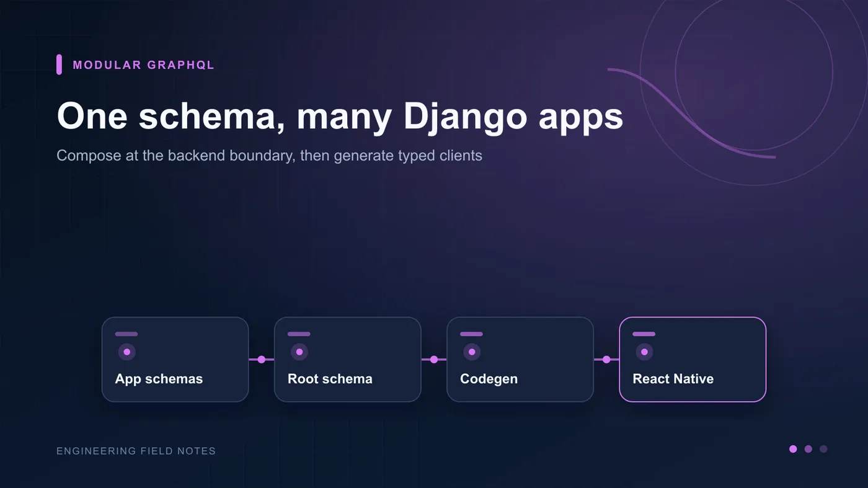The height and width of the screenshot is (488, 868).
Task: Click the dot icon in Root schema card
Action: pos(299,352)
